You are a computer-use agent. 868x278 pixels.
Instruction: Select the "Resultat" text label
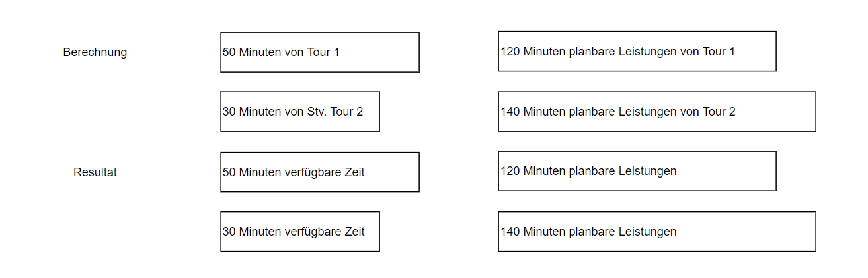(95, 172)
